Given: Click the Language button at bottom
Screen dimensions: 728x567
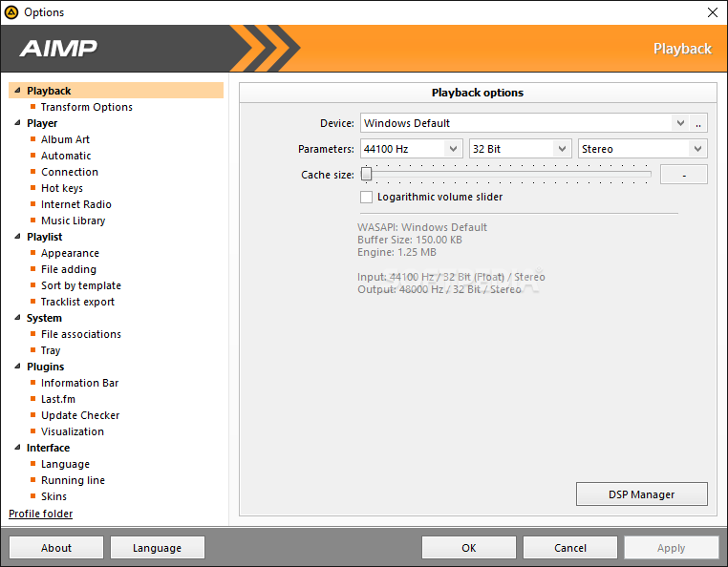Looking at the screenshot, I should [x=157, y=548].
